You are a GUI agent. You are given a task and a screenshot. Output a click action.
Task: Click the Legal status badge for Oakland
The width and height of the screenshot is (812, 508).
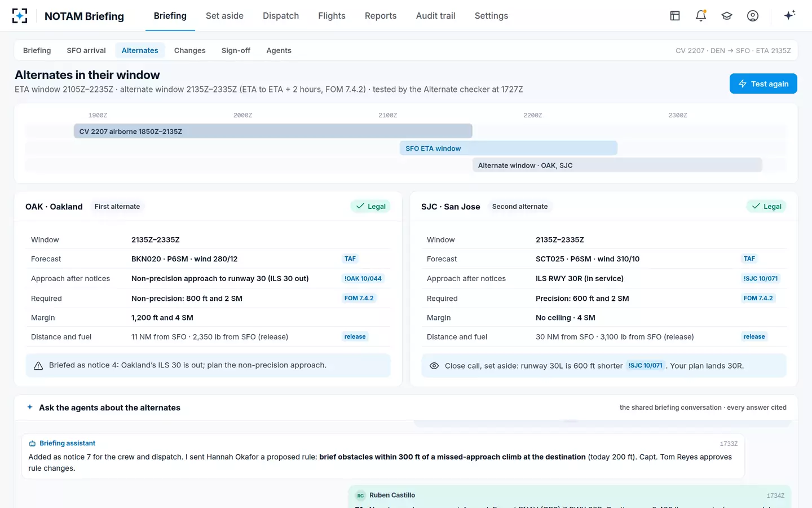(x=370, y=207)
